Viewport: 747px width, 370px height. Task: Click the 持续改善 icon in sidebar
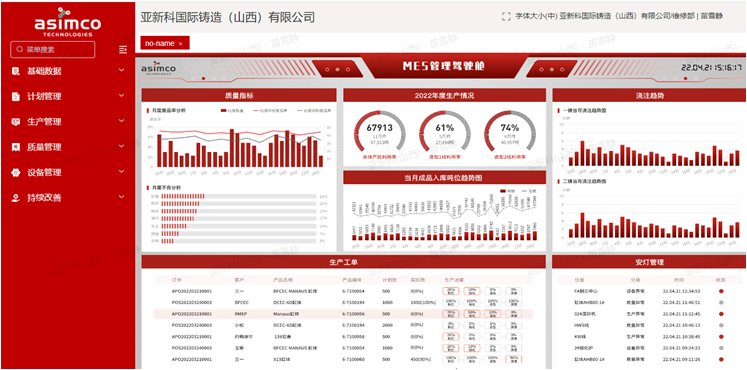(16, 197)
